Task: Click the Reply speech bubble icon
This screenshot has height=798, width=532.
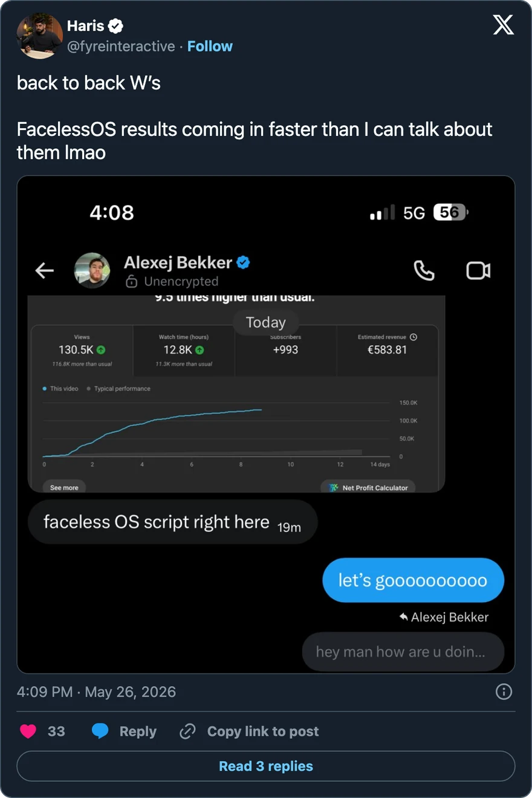Action: (100, 731)
